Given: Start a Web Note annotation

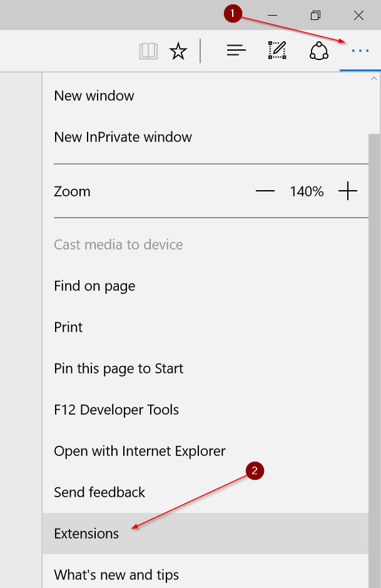Looking at the screenshot, I should pos(277,51).
